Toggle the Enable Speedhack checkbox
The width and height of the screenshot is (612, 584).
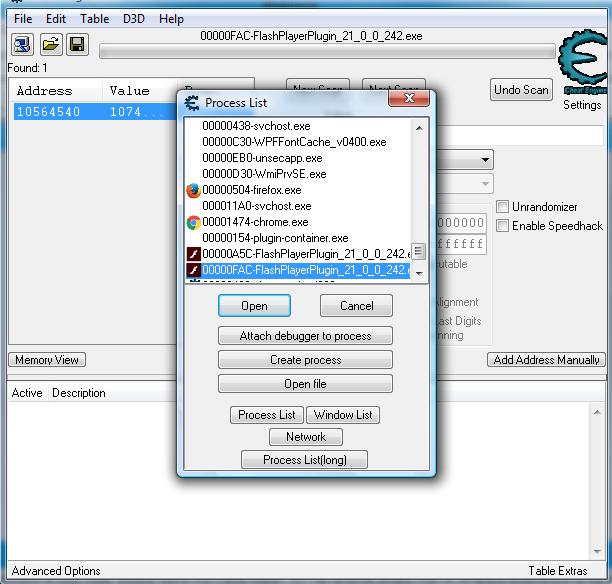[x=503, y=226]
